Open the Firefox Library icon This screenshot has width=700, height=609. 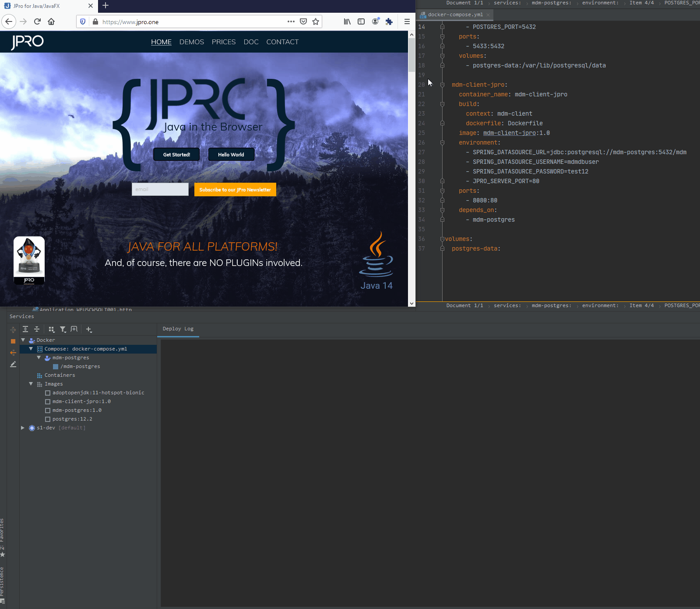[347, 21]
